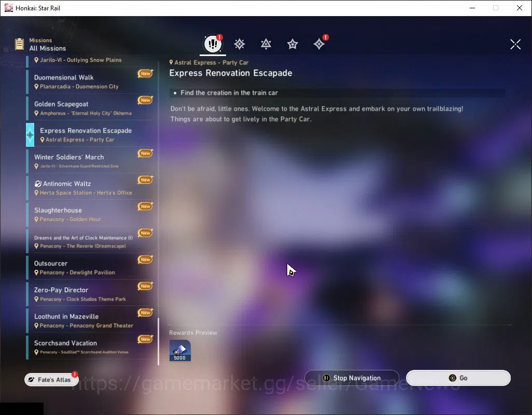Viewport: 532px width, 415px height.
Task: Click the companion icon beside Antinomic Waltz
Action: [x=38, y=184]
